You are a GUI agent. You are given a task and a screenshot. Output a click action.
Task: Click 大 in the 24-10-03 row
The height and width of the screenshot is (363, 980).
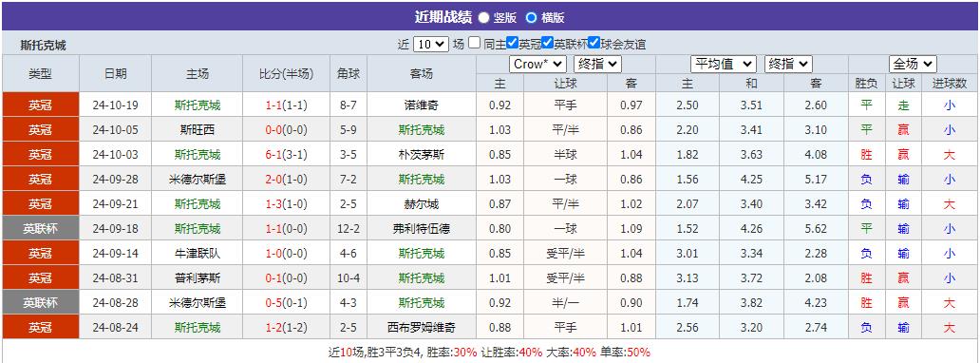pyautogui.click(x=950, y=155)
